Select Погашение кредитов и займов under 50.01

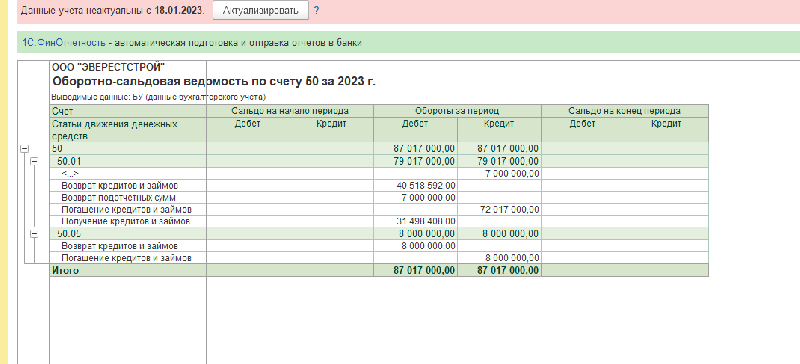(128, 210)
